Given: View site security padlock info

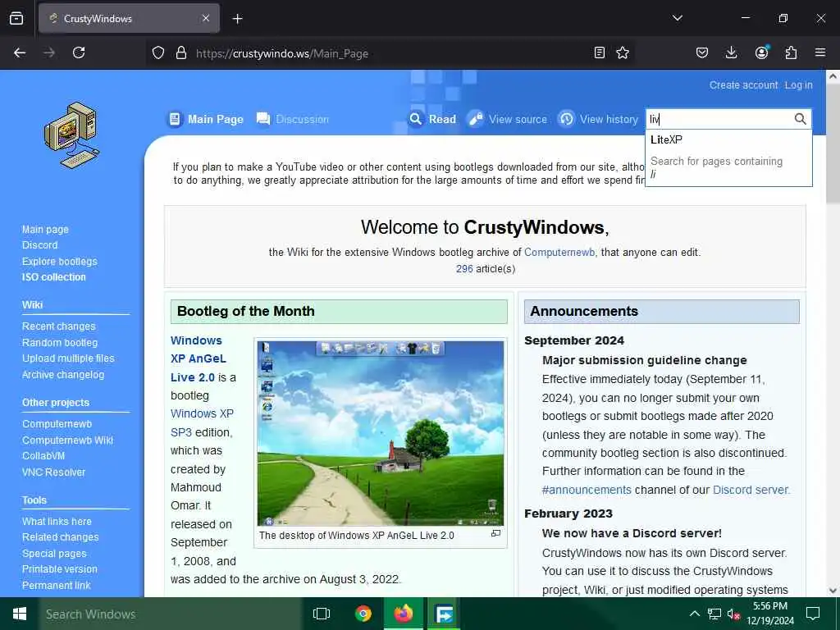Looking at the screenshot, I should pyautogui.click(x=181, y=53).
